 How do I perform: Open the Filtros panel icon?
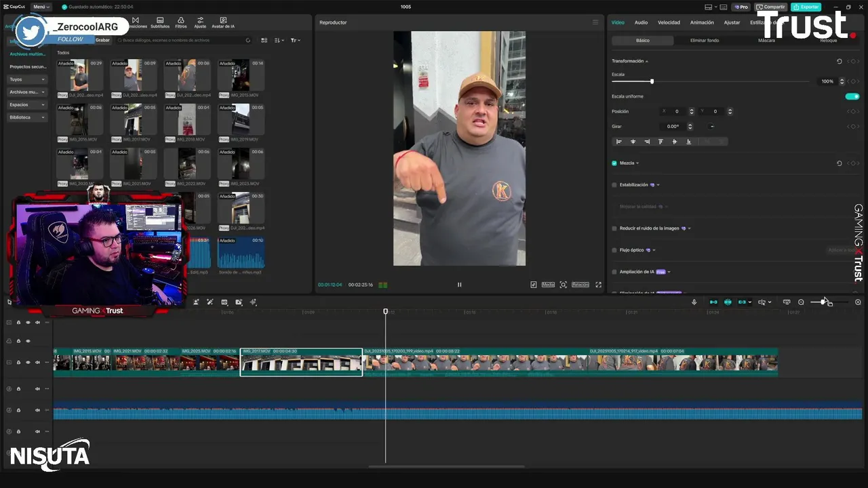point(181,22)
